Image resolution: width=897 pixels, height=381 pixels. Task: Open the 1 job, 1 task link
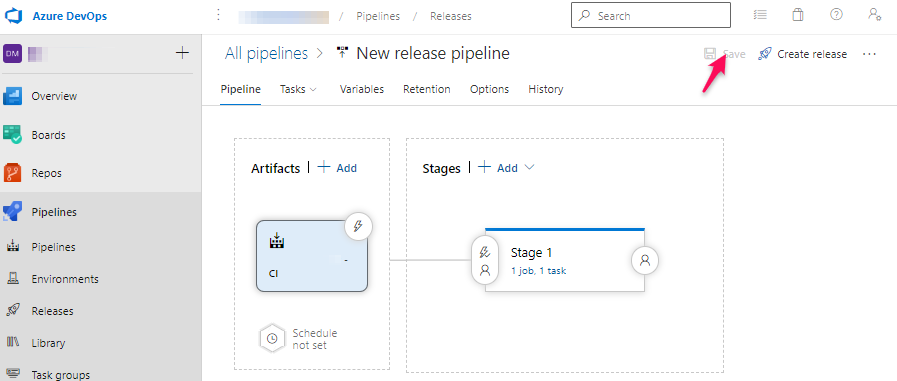(538, 271)
